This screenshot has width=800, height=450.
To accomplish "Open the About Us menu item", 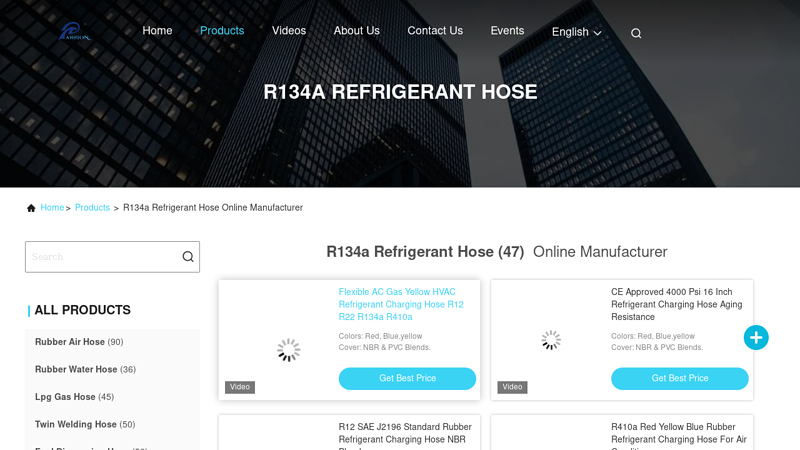I will click(x=357, y=31).
